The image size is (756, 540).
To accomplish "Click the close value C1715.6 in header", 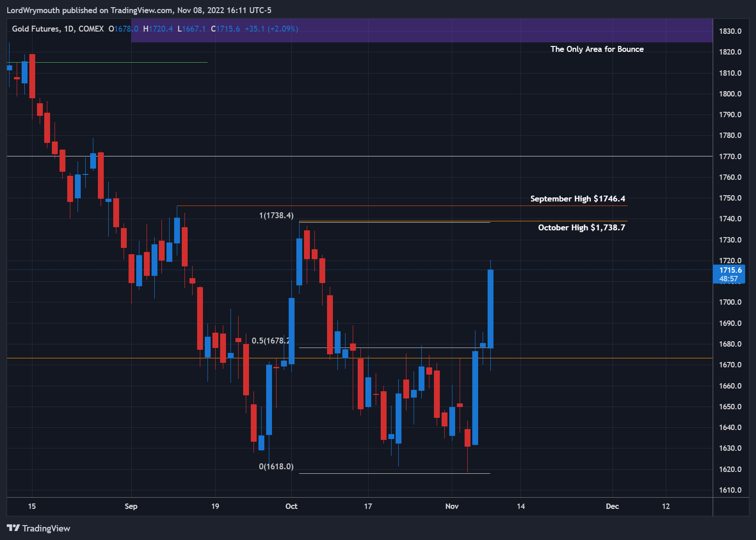I will (x=226, y=29).
